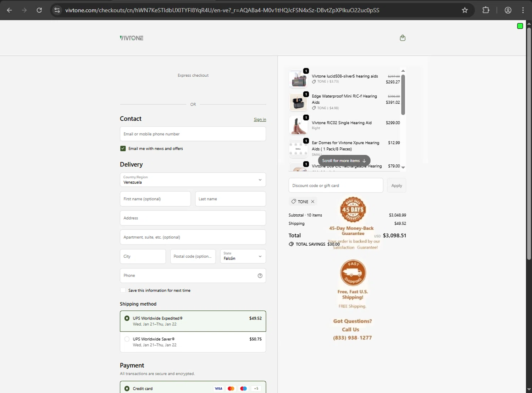This screenshot has height=393, width=532.
Task: Focus the Last name field
Action: [x=231, y=199]
